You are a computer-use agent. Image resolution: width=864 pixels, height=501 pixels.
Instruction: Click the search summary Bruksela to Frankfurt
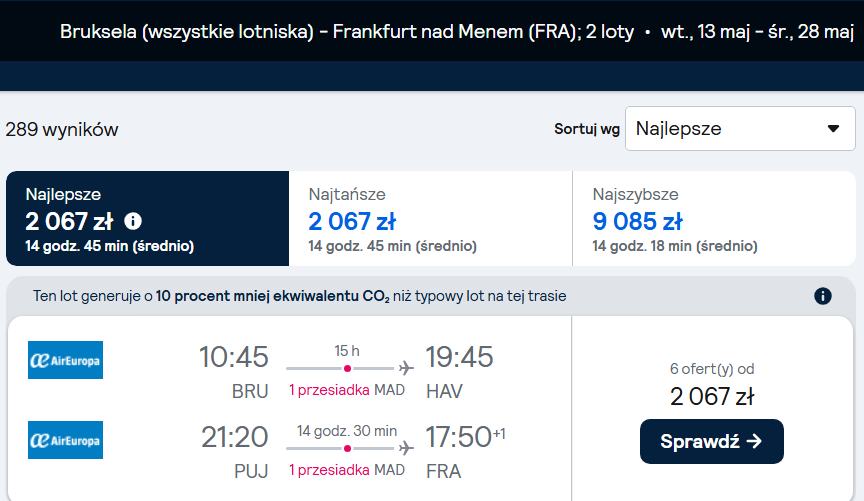pos(347,31)
